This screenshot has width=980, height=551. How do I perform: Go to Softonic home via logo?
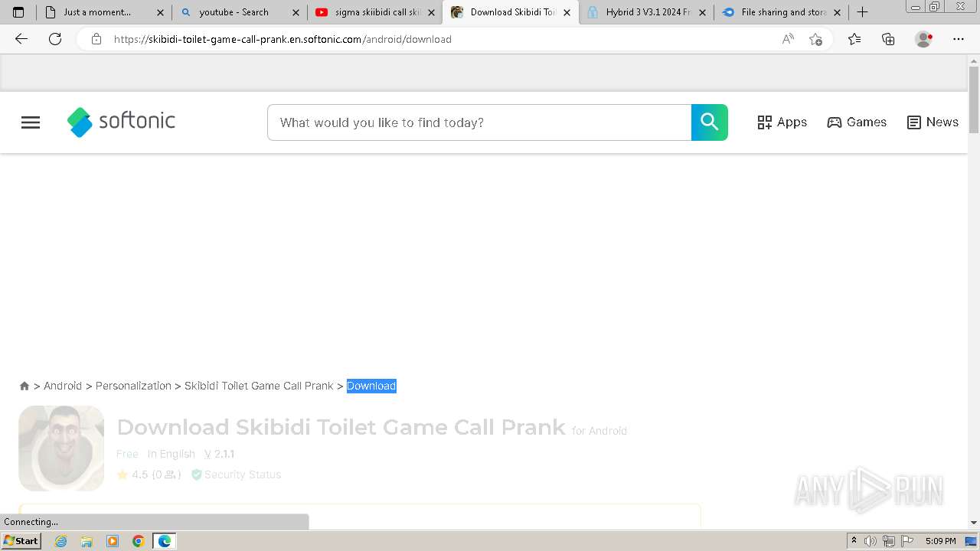coord(121,122)
